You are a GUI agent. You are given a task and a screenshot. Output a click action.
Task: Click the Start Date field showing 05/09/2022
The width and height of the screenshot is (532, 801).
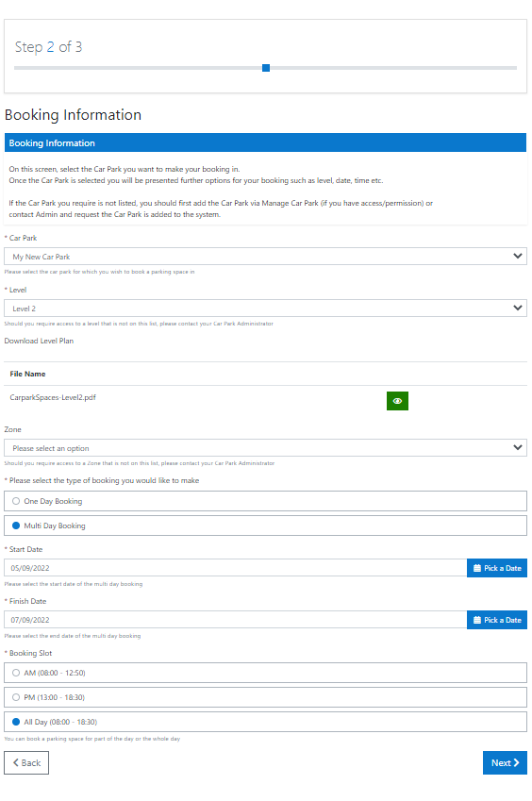click(x=236, y=568)
